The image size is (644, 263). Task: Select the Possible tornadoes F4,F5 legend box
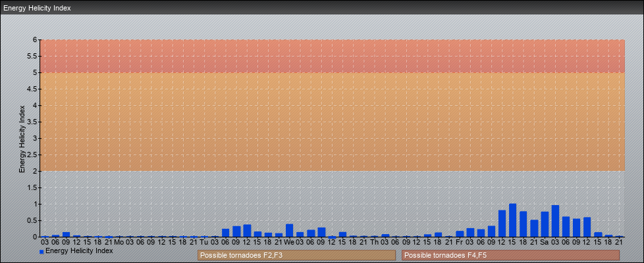pyautogui.click(x=510, y=255)
